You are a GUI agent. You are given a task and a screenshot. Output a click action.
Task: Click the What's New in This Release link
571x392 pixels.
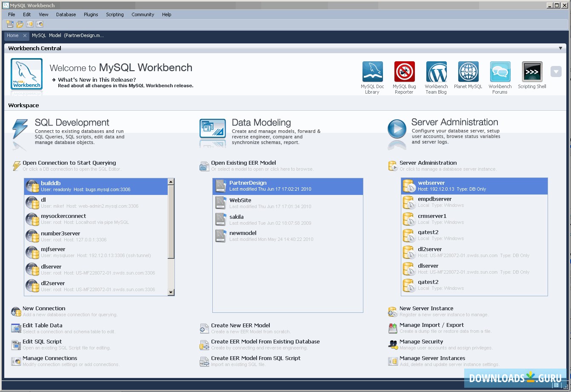(97, 80)
